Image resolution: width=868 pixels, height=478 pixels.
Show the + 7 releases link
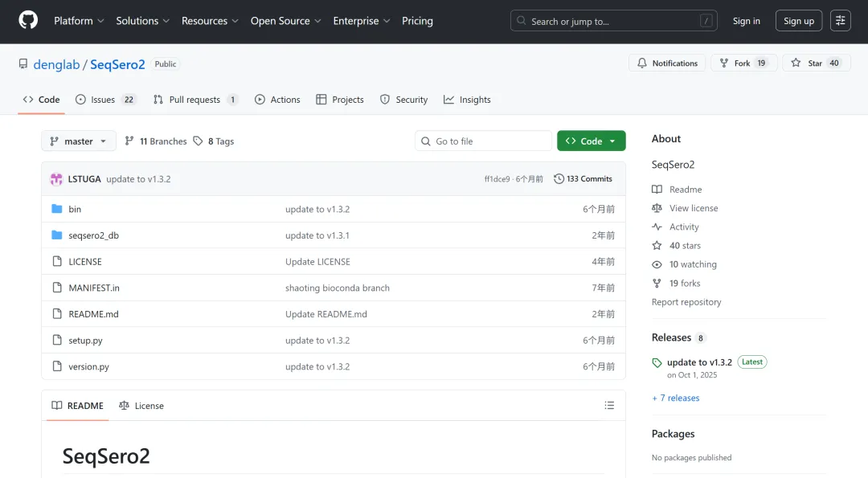click(x=676, y=398)
